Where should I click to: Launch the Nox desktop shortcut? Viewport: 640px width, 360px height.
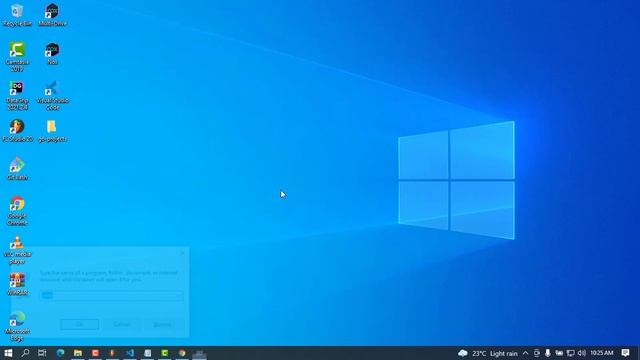point(52,53)
